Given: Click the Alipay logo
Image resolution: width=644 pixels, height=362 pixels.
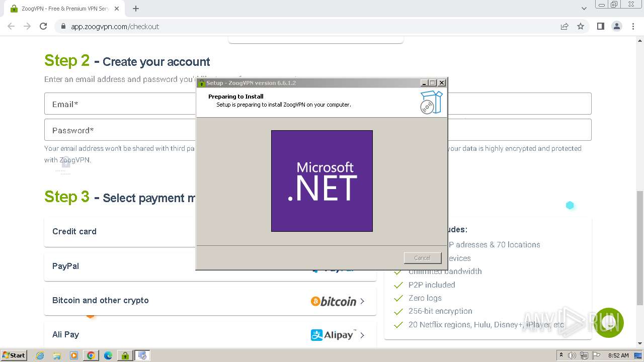Looking at the screenshot, I should (x=333, y=335).
